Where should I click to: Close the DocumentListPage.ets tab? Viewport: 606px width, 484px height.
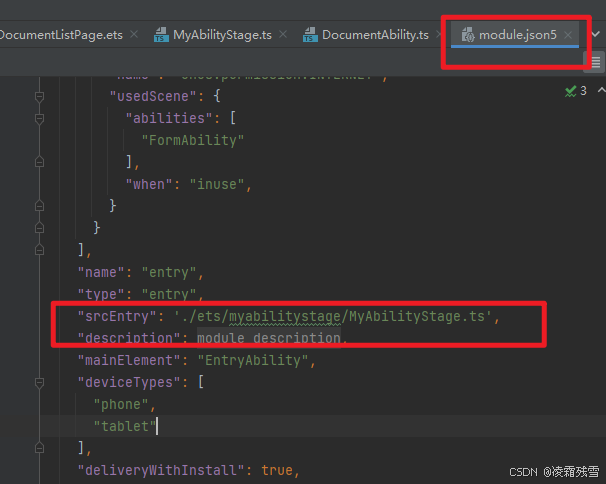(x=134, y=34)
